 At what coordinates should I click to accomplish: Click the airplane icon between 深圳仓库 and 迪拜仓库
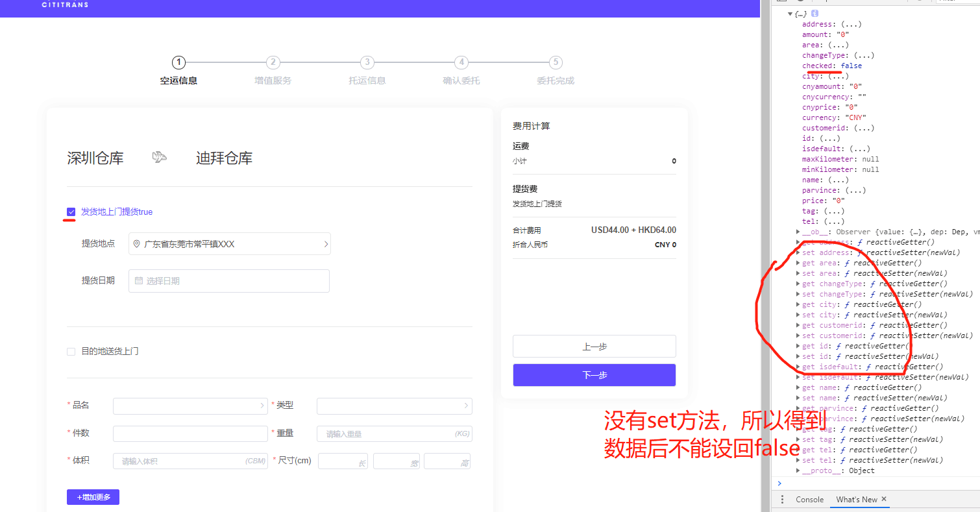tap(160, 156)
